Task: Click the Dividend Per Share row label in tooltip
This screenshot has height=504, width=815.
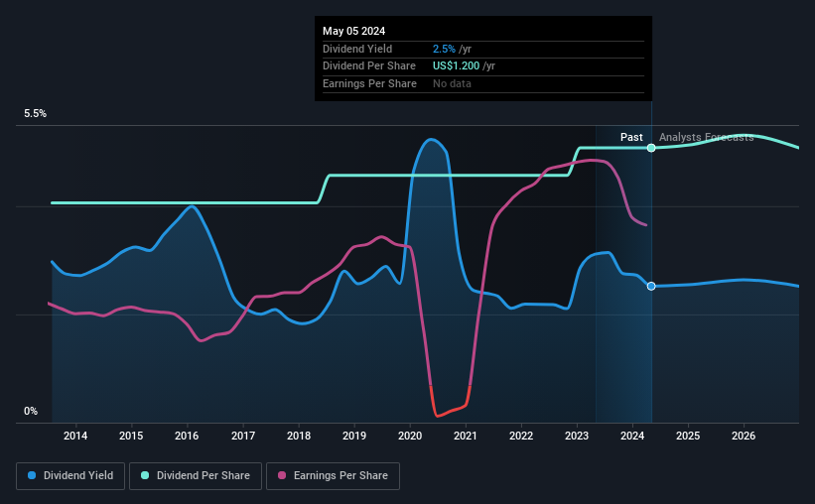Action: (369, 66)
